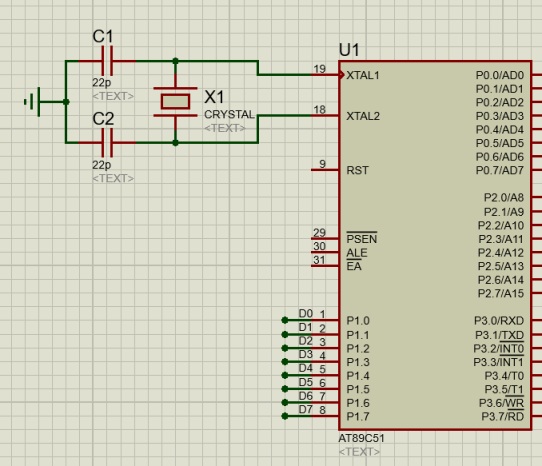Viewport: 542px width, 466px height.
Task: Click the XTAL1 pin 19 on U1
Action: [325, 74]
